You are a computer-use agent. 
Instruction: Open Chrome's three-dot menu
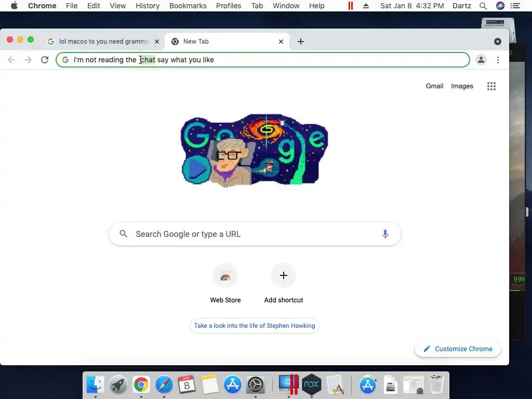coord(498,60)
